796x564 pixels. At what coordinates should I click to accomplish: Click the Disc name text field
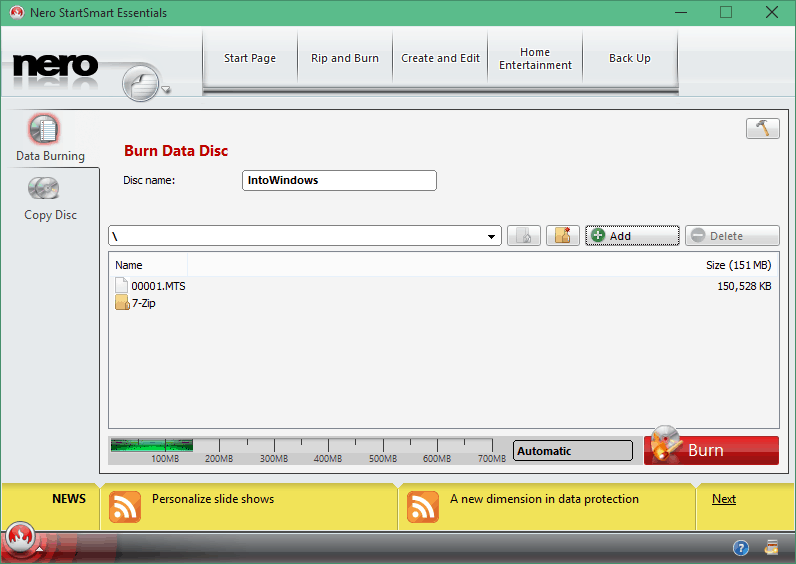[339, 181]
